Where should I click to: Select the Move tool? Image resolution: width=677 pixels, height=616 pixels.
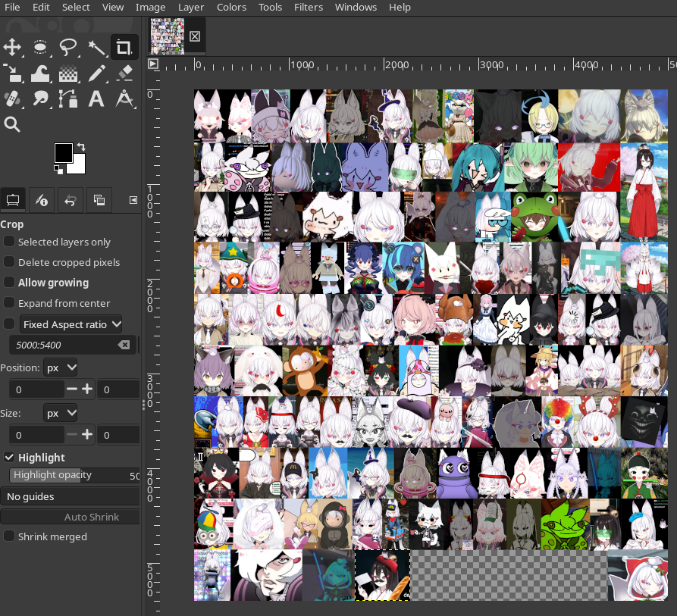click(x=13, y=47)
